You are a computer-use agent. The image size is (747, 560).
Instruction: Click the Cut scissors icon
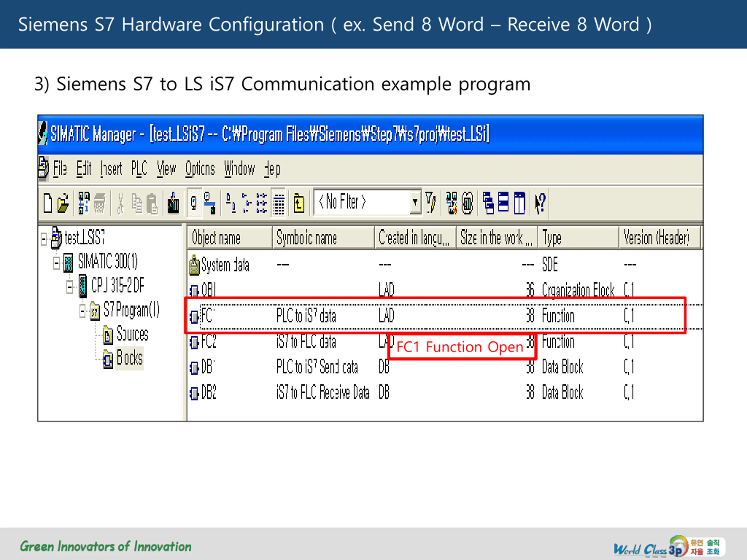coord(120,203)
